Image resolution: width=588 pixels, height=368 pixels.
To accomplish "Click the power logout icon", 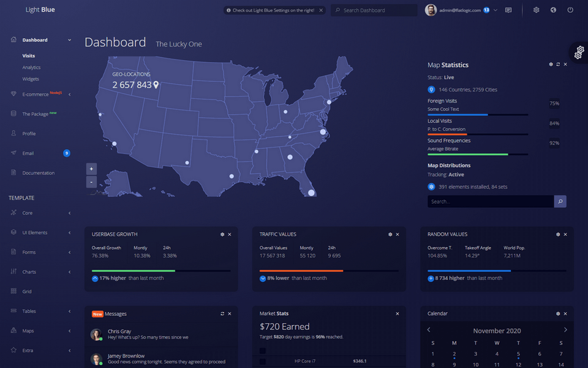I will coord(570,10).
